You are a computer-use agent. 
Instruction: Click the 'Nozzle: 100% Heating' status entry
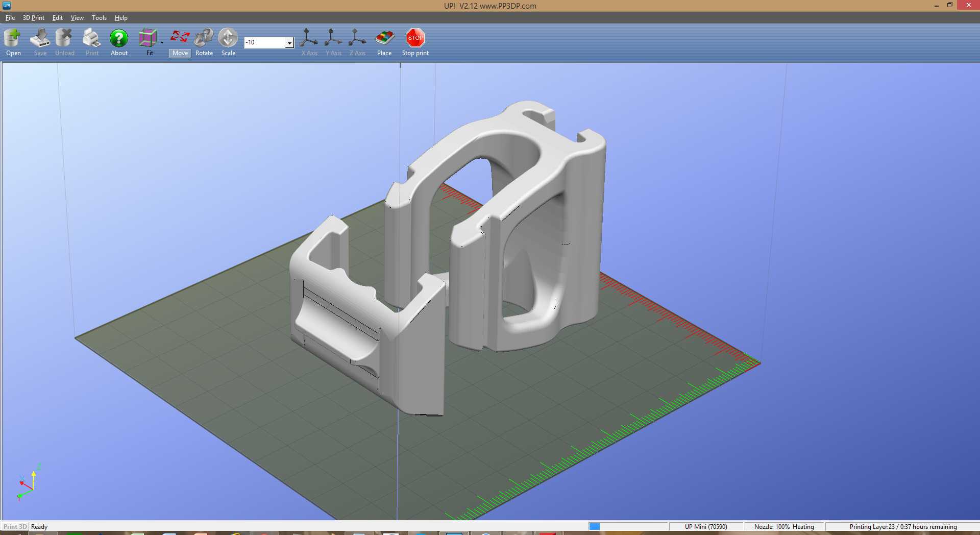(x=784, y=527)
